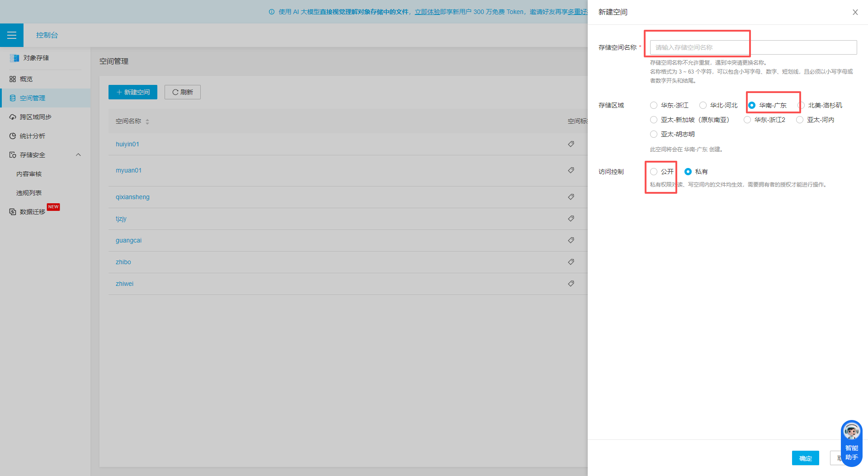Click the tag icon for guangcai
868x476 pixels.
pos(571,240)
